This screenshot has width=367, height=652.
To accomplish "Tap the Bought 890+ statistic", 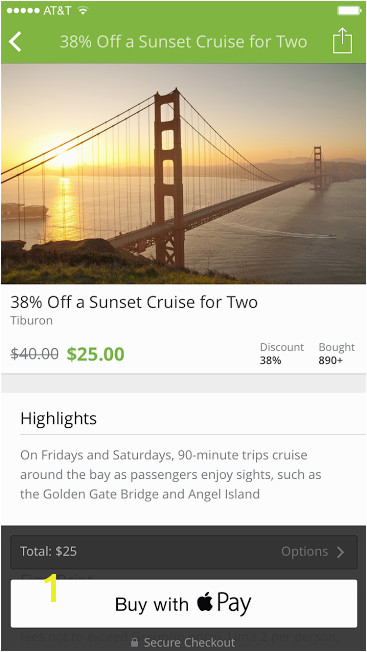I will click(337, 353).
